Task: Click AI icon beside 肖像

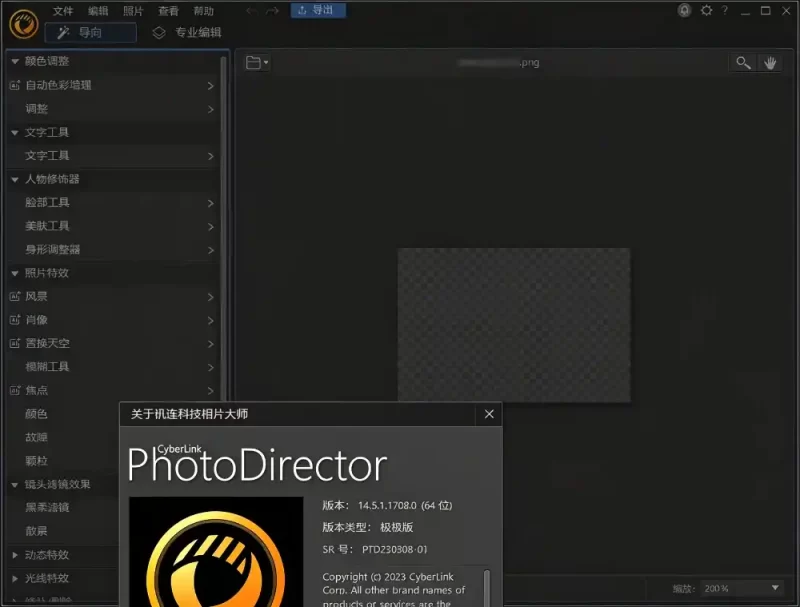Action: (x=15, y=320)
